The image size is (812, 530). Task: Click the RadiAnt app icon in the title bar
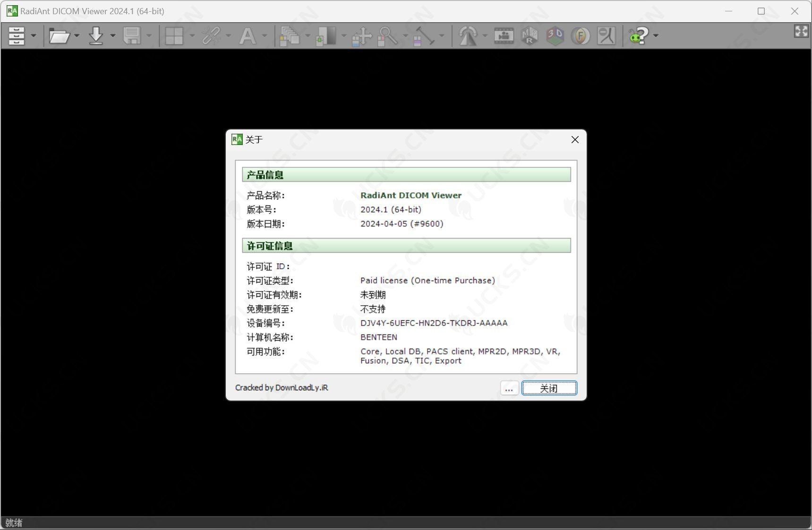pos(12,11)
